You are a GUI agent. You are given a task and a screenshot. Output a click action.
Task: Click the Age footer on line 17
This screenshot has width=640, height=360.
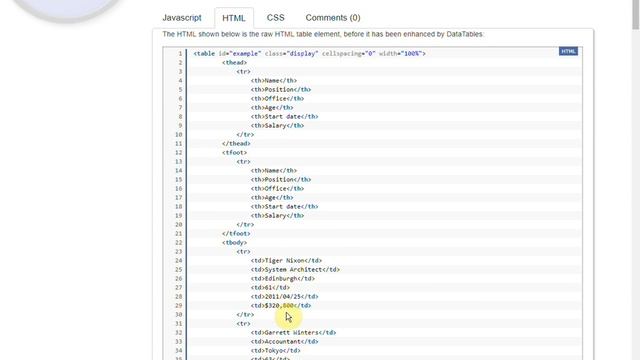pyautogui.click(x=272, y=198)
